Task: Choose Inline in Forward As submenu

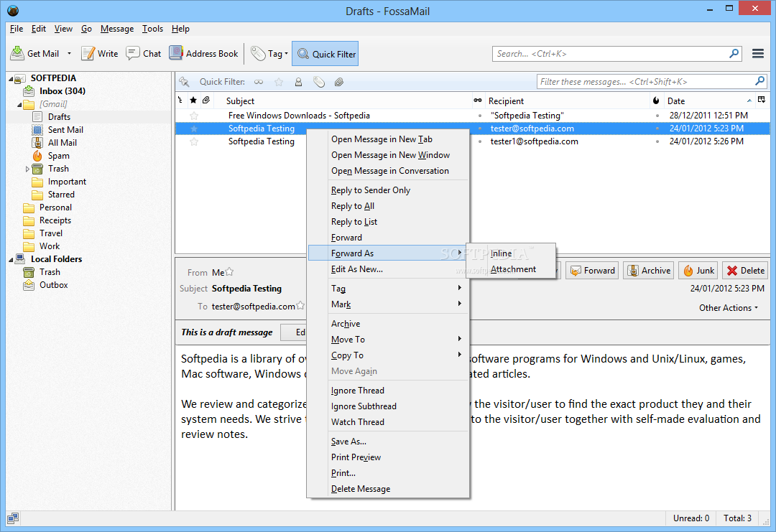Action: pyautogui.click(x=511, y=253)
